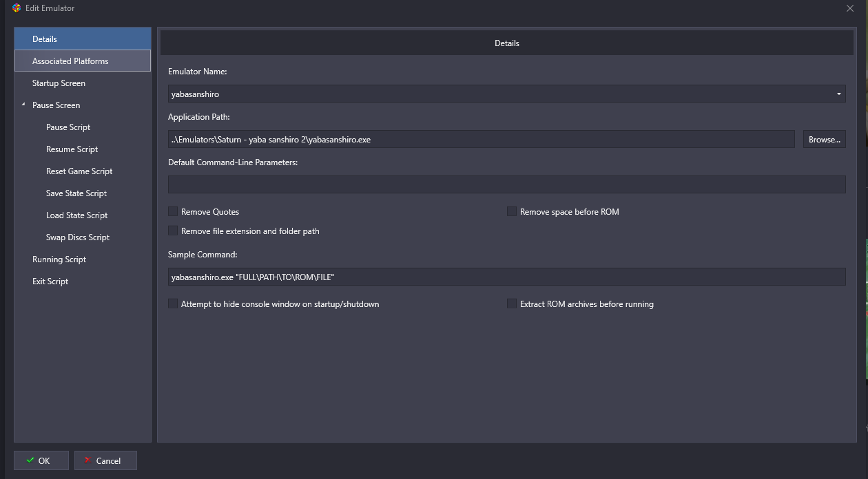Open the Resume Script page

[83, 149]
